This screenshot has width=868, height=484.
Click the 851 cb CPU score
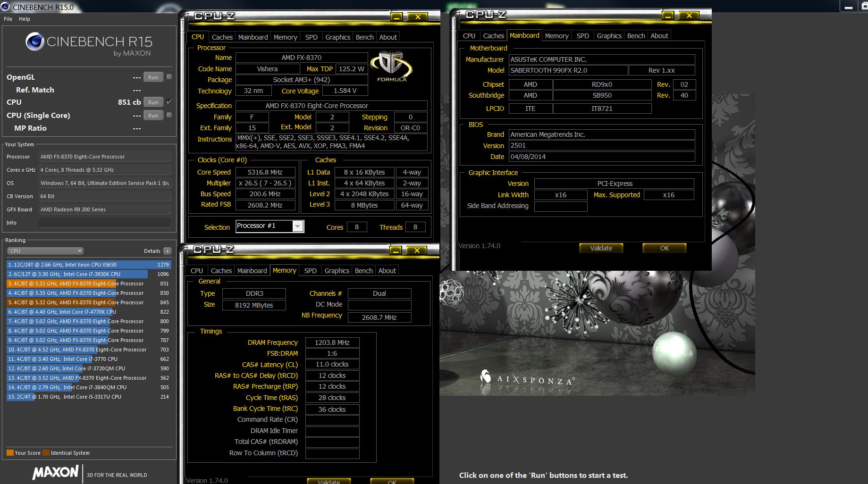(129, 102)
